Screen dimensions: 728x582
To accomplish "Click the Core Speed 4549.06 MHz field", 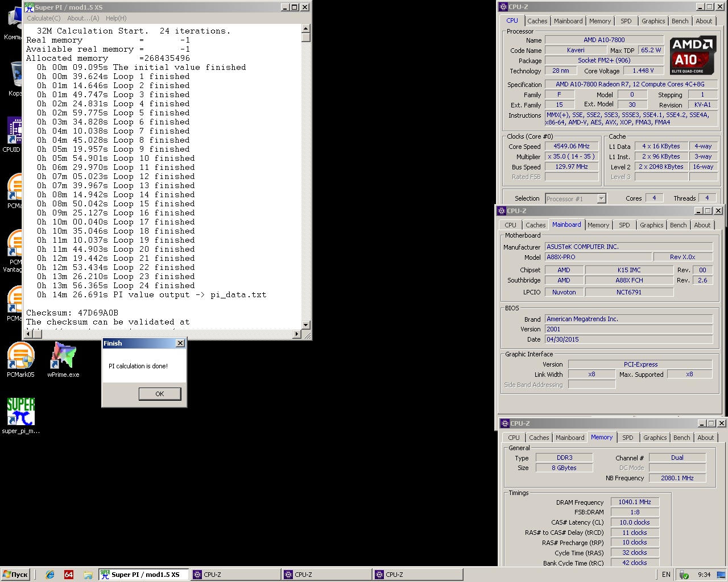I will pyautogui.click(x=572, y=146).
